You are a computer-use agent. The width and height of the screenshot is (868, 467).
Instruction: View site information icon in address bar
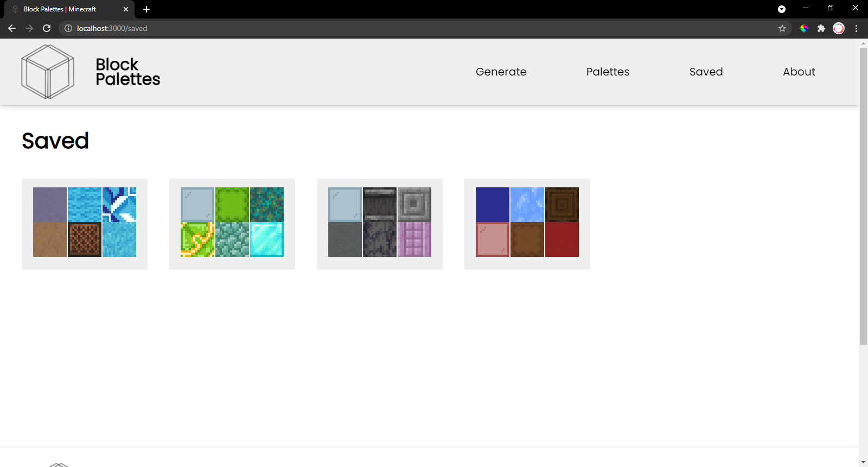coord(68,28)
